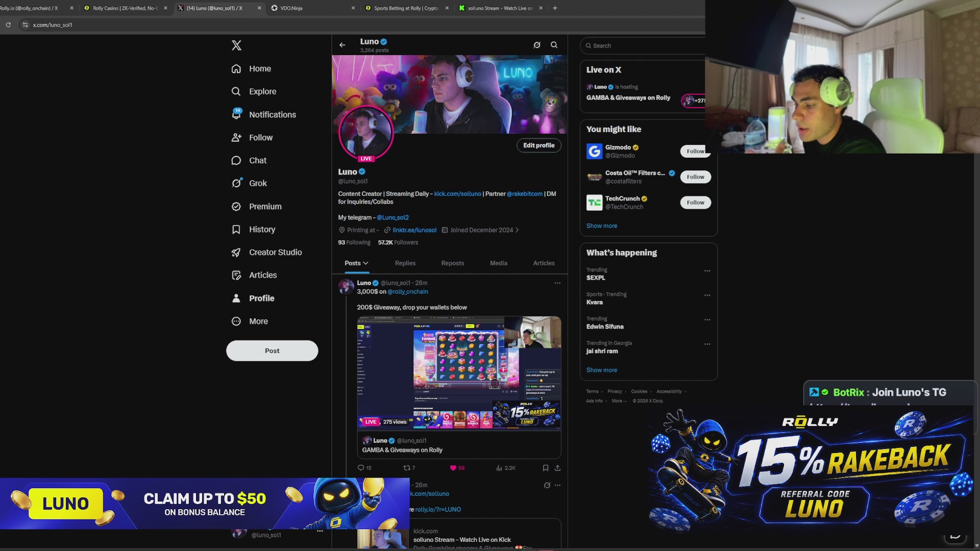Go to Profile in the sidebar
Screen dimensions: 980x551
(253, 298)
